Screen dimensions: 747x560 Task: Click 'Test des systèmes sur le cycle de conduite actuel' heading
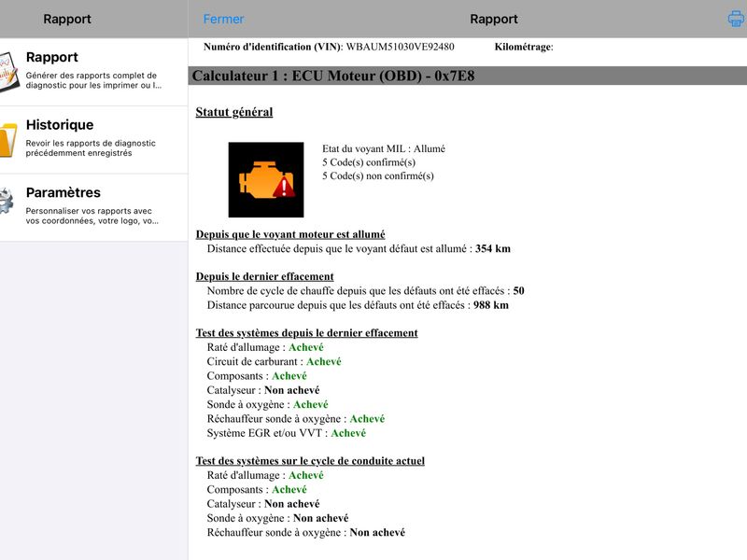pyautogui.click(x=310, y=461)
